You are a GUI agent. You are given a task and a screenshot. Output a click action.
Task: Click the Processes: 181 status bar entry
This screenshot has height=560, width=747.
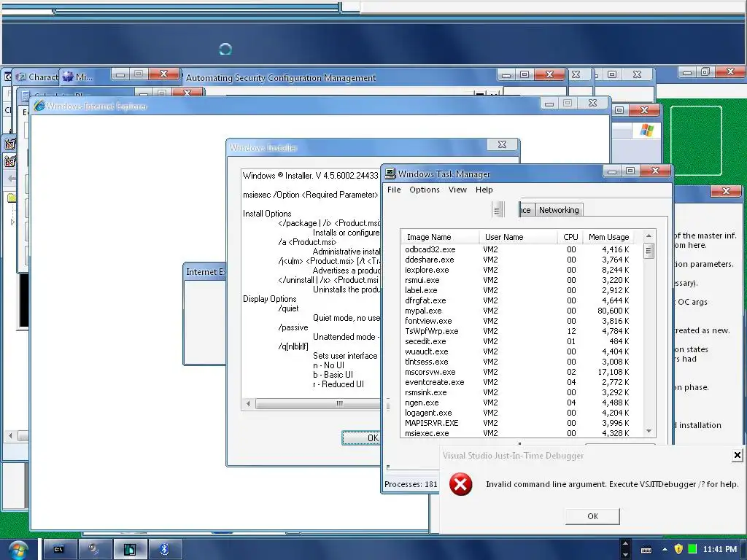pyautogui.click(x=411, y=484)
